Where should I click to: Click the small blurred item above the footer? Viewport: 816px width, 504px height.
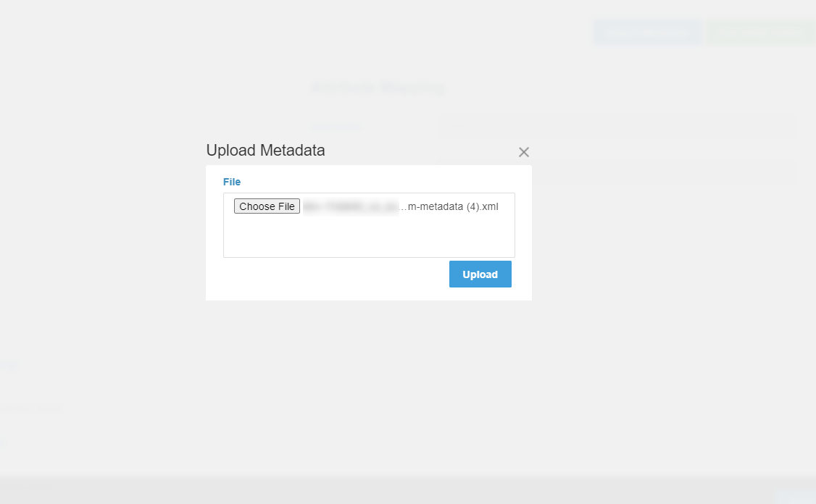[x=2, y=442]
